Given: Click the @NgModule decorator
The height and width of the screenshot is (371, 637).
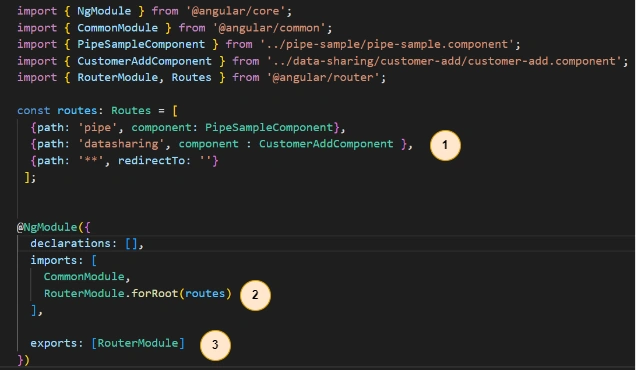Looking at the screenshot, I should pos(47,227).
